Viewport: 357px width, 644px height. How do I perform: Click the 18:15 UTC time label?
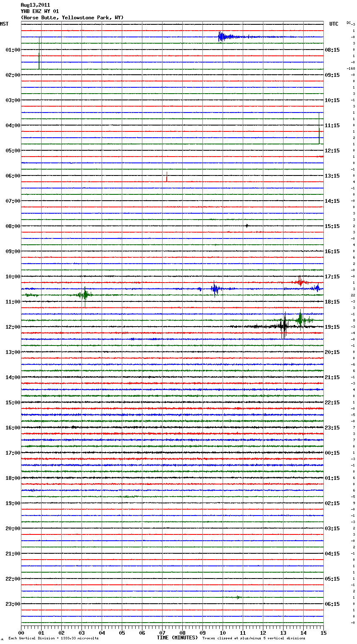(x=332, y=301)
